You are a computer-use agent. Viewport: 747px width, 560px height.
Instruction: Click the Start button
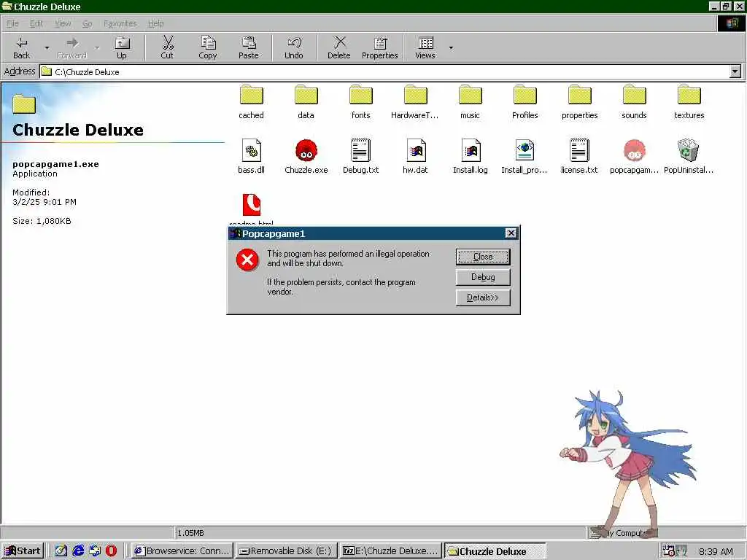pos(23,551)
